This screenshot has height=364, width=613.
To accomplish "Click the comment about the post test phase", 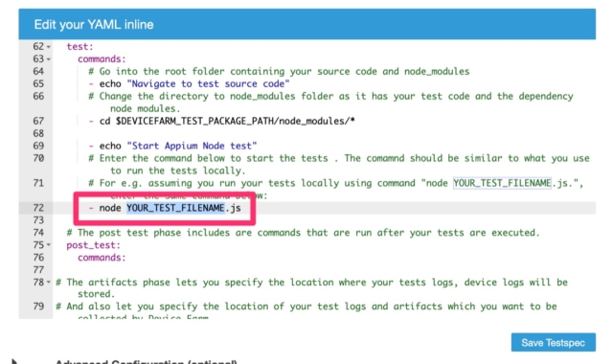I will point(303,233).
